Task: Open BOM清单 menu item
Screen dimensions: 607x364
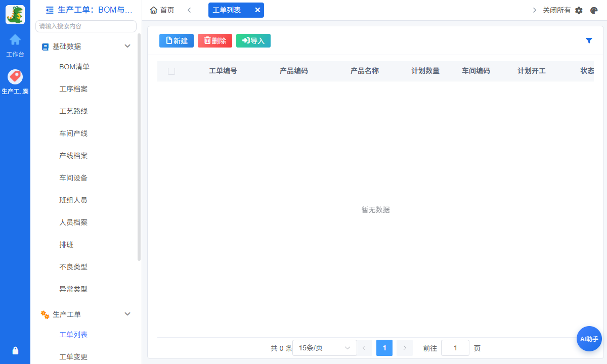Action: tap(74, 67)
